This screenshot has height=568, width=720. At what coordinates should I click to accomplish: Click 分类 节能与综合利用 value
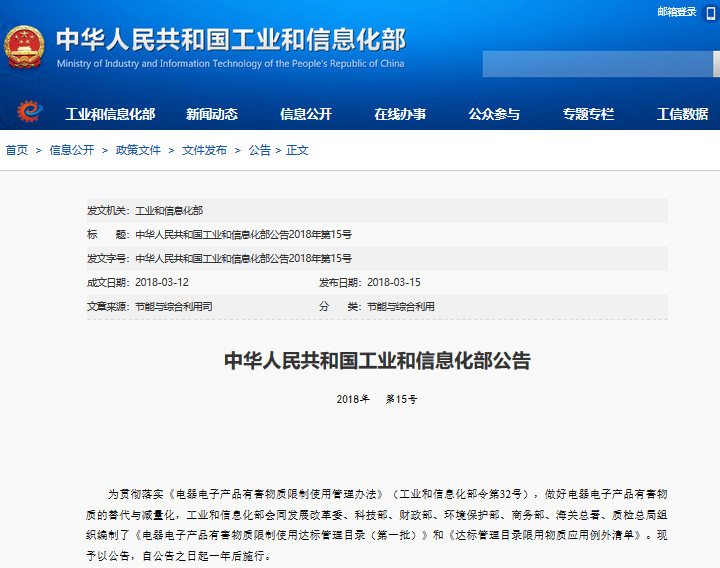(400, 306)
